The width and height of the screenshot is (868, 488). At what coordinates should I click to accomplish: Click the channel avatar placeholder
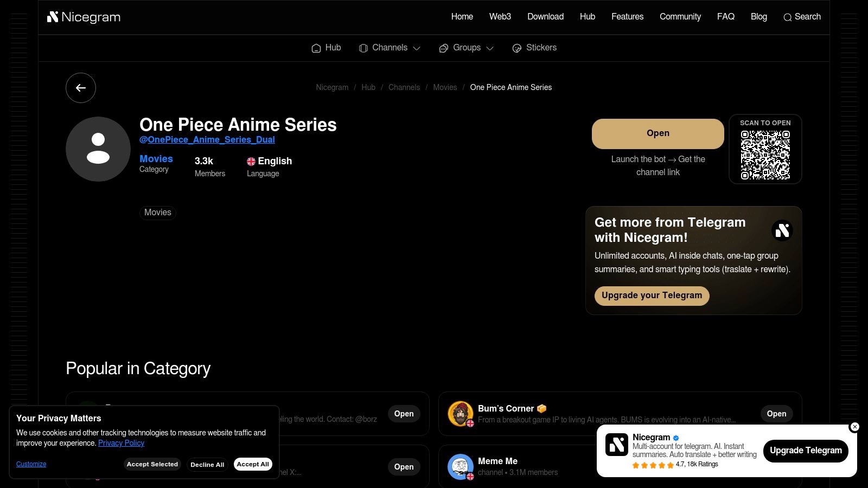click(98, 149)
